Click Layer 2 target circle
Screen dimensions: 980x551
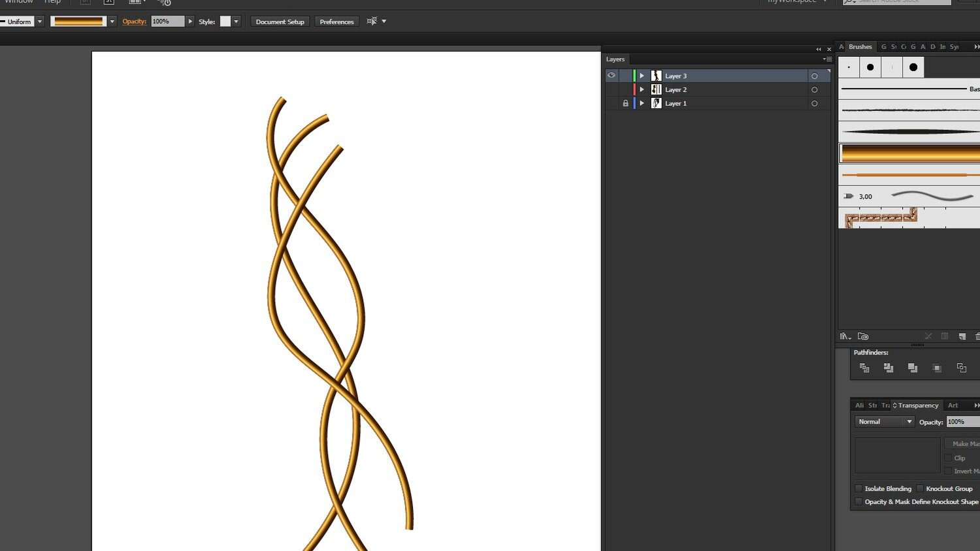(x=814, y=89)
